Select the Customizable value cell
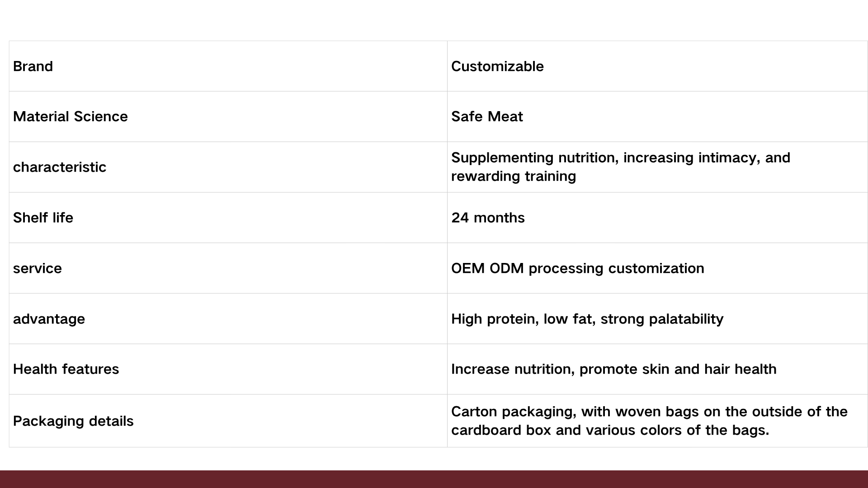Image resolution: width=868 pixels, height=488 pixels. coord(497,66)
